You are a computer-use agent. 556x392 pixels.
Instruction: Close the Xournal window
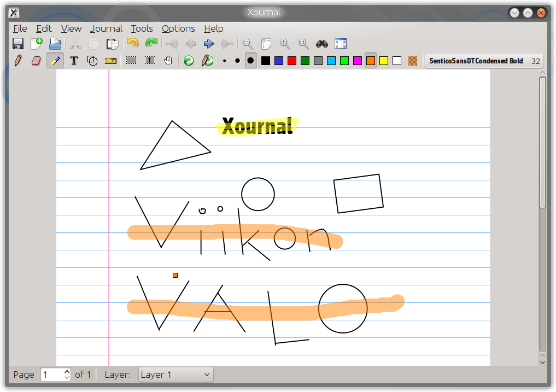tap(541, 13)
